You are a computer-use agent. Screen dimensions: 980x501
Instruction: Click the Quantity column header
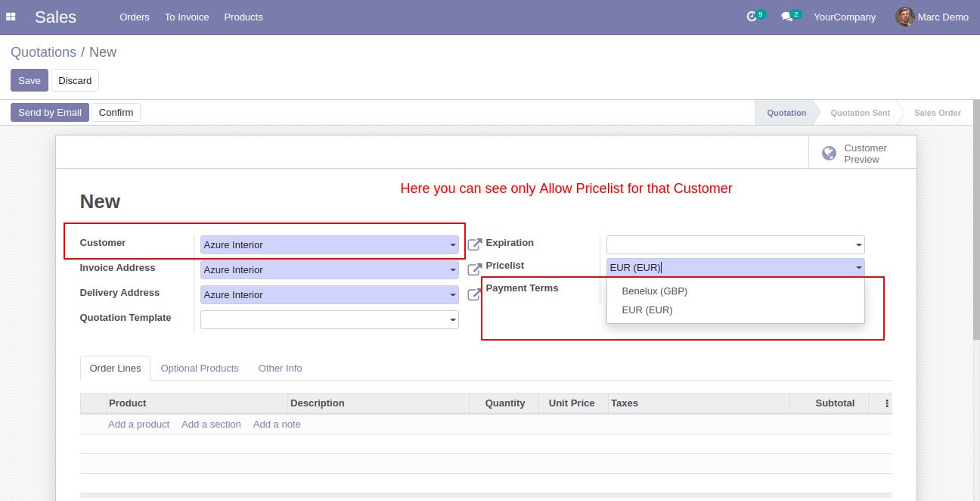point(505,403)
